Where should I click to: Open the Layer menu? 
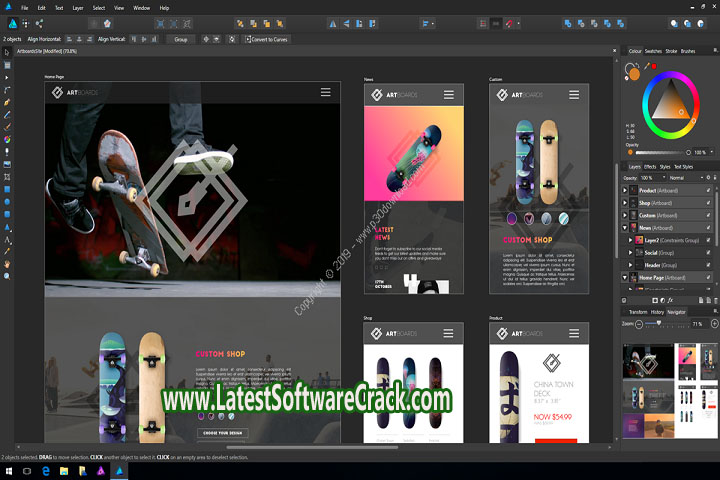77,7
